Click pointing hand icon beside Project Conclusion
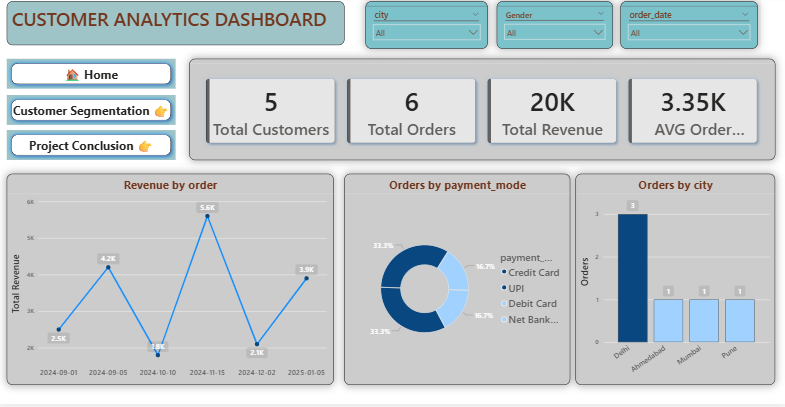Screen dimensions: 785x407 pos(145,147)
